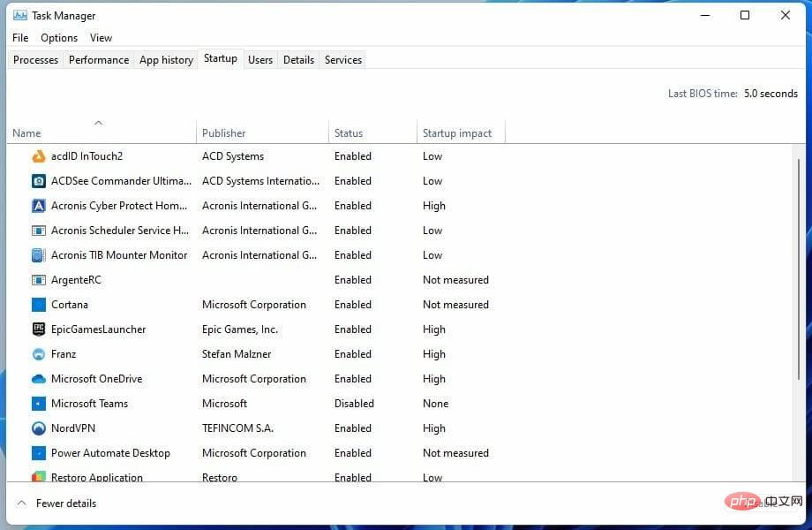812x530 pixels.
Task: Select the ACDSee Commander Ultima... entry
Action: (121, 181)
